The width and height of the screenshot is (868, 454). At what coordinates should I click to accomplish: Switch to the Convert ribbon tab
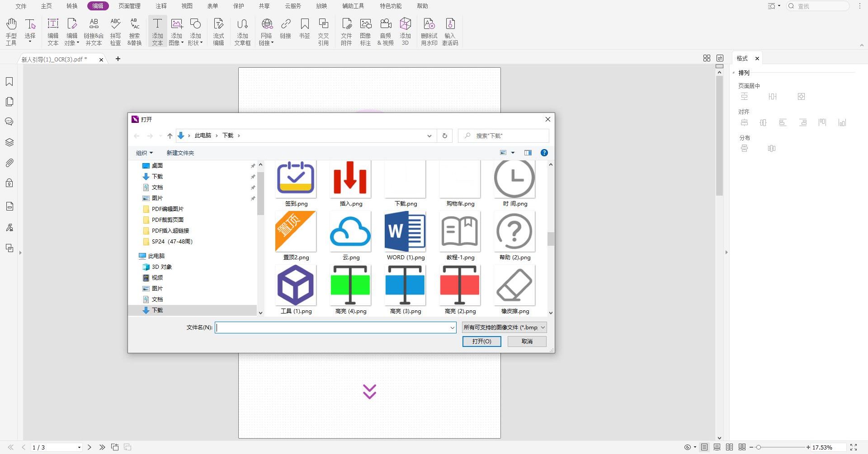click(72, 6)
